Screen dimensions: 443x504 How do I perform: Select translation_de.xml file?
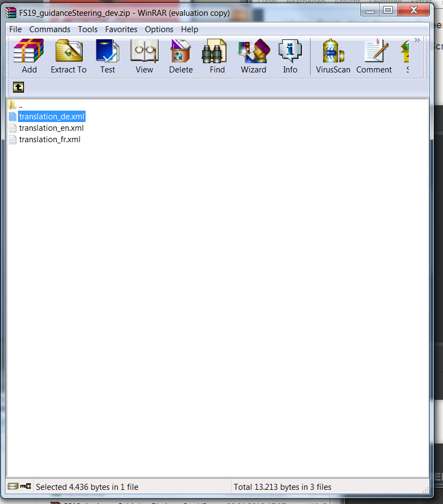47,117
